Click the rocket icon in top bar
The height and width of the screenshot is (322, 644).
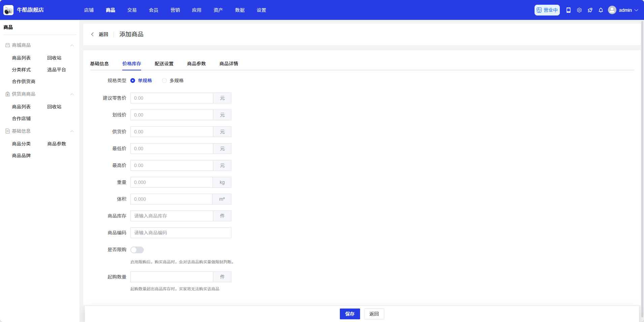590,10
